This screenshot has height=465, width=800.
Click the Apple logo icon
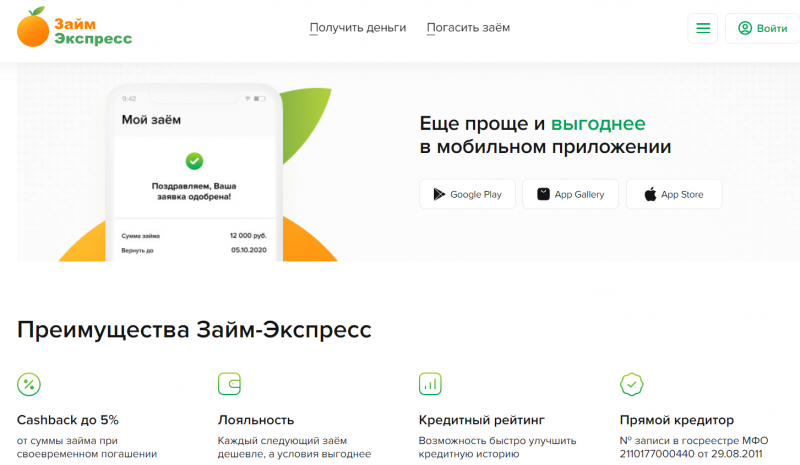pos(650,194)
